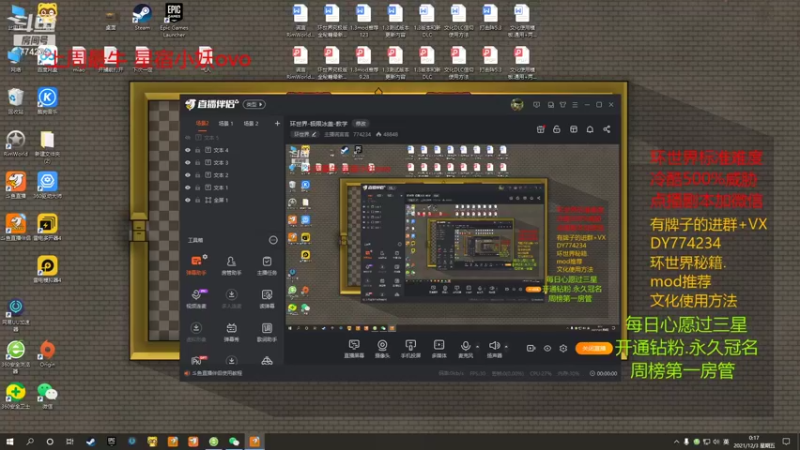Open the 歌词助手 tool
The width and height of the screenshot is (800, 450).
tap(266, 332)
